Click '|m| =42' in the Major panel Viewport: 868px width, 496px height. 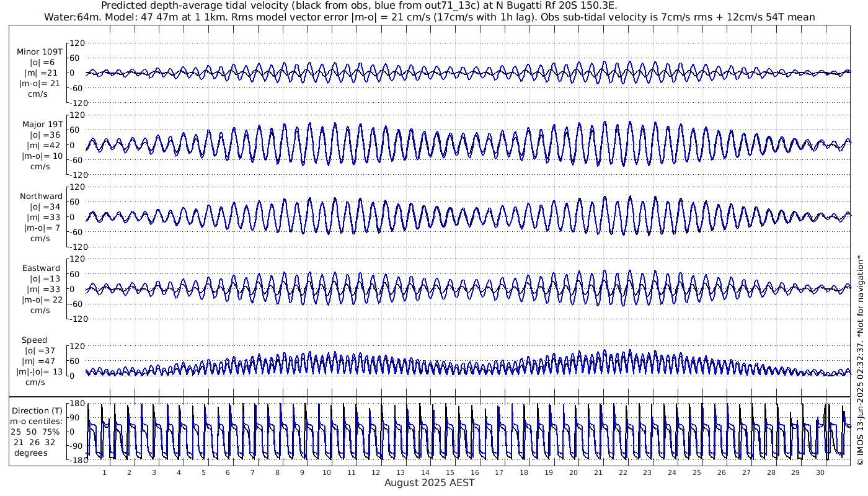pos(42,145)
